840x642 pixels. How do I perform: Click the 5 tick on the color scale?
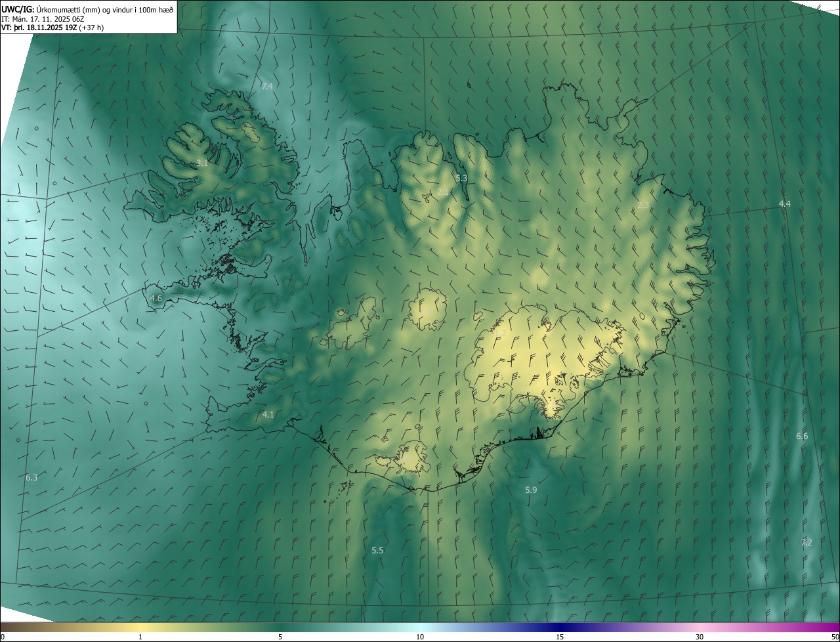tap(280, 637)
